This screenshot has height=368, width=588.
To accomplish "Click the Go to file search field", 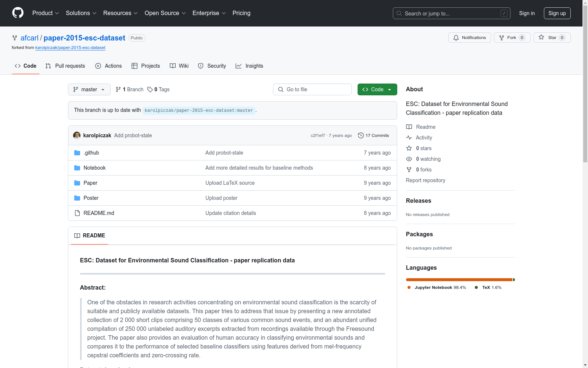I will [x=312, y=89].
